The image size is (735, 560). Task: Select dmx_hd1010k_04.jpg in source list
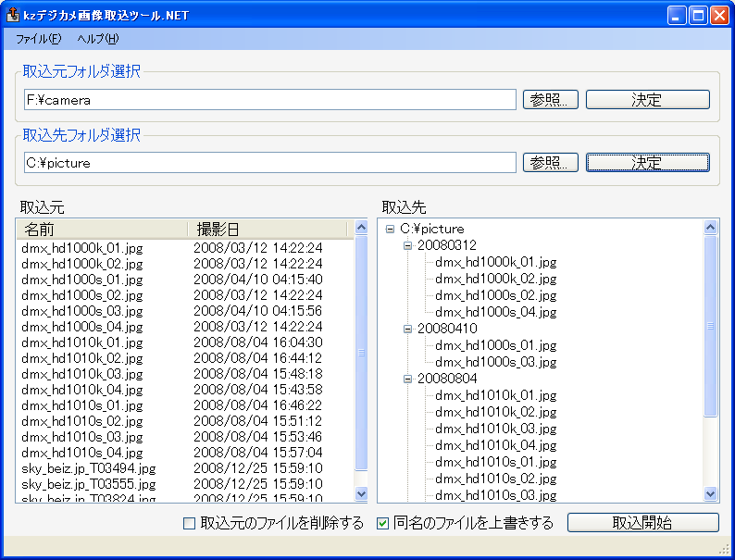pos(82,390)
